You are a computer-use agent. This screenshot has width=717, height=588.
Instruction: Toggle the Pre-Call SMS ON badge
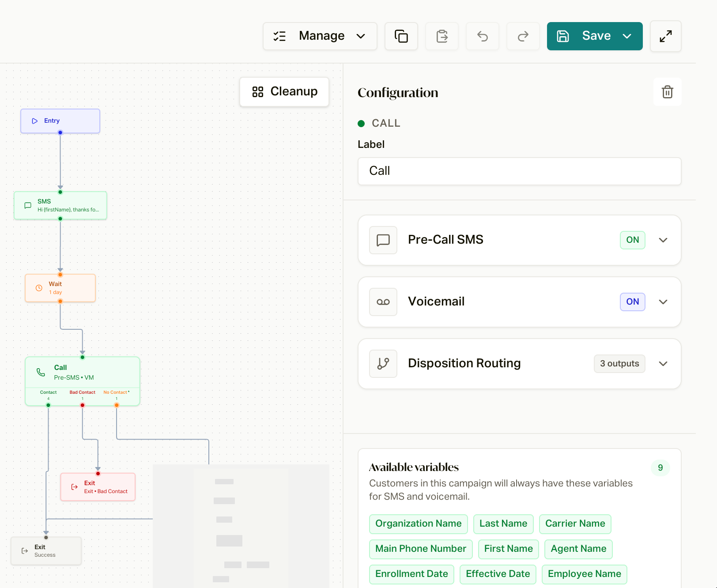click(x=633, y=240)
